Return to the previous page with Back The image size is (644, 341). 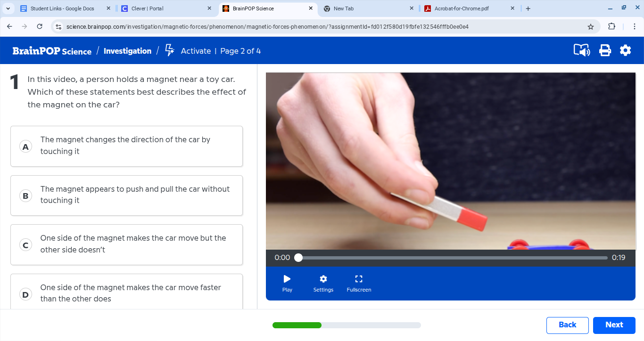coord(567,325)
